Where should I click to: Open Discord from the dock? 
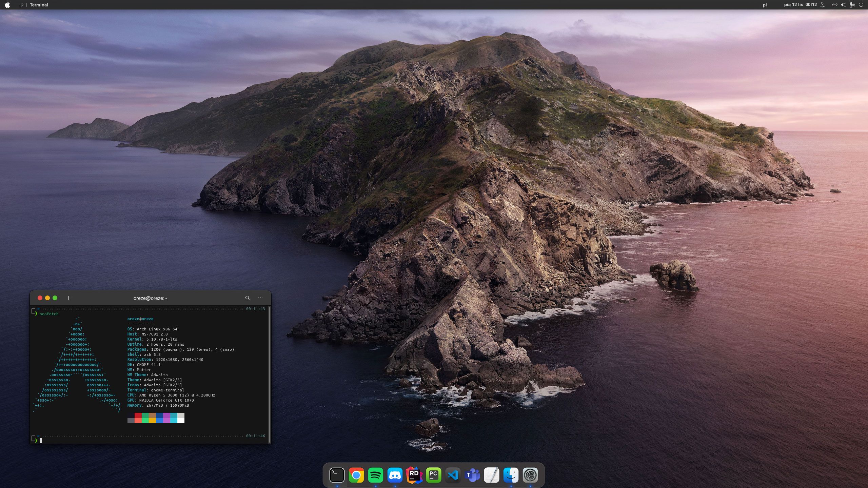[395, 475]
